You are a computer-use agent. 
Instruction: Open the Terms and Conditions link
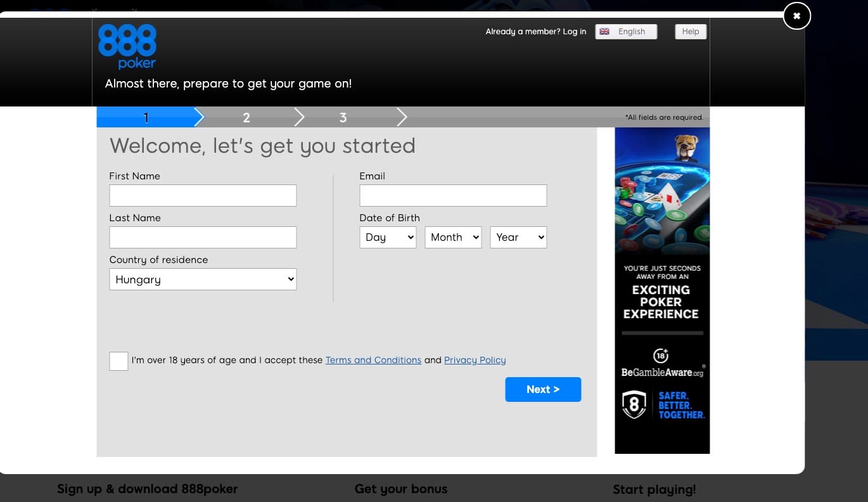(373, 360)
